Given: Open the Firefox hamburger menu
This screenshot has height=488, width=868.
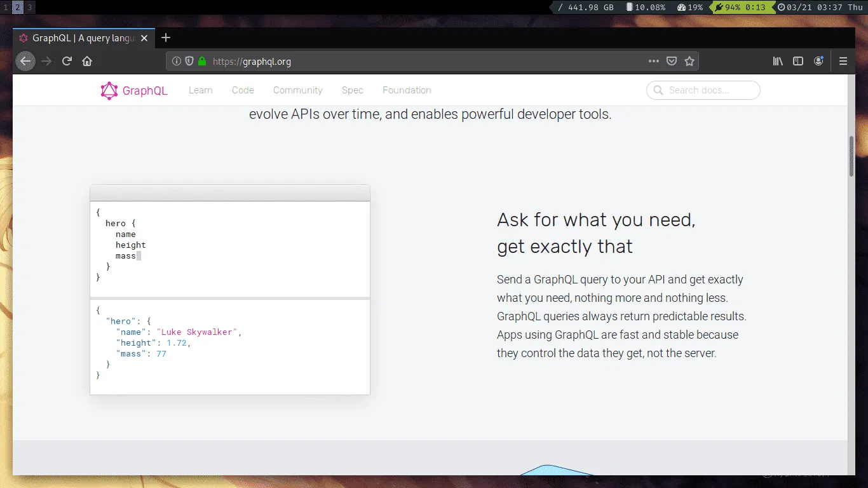Looking at the screenshot, I should [843, 61].
